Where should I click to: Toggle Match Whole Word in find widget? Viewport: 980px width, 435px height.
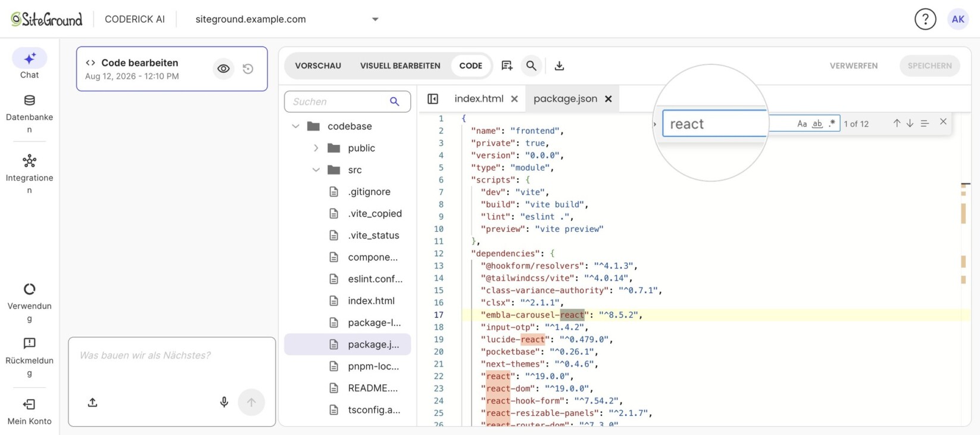coord(817,123)
